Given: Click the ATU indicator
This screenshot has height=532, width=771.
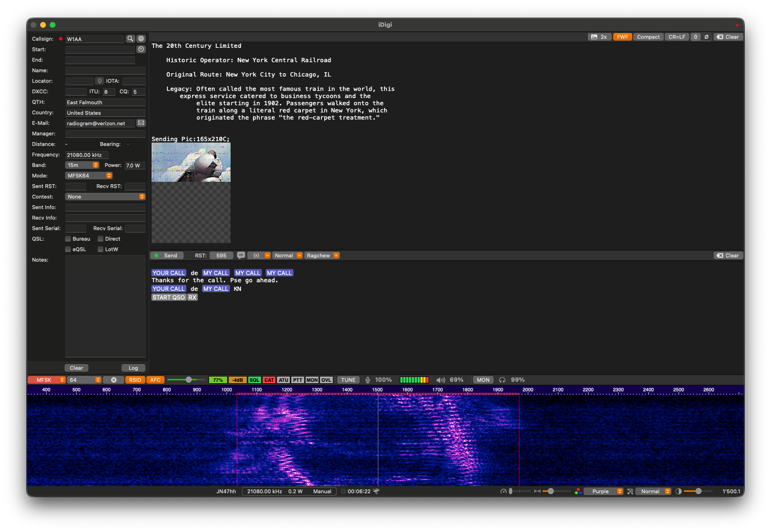Looking at the screenshot, I should click(x=284, y=380).
